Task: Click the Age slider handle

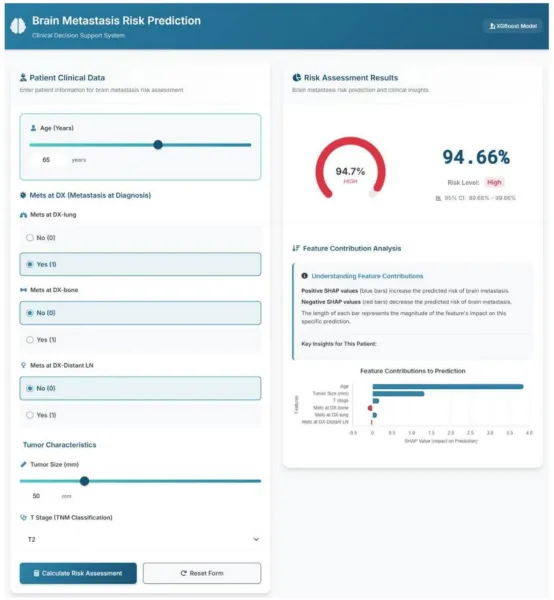Action: tap(158, 145)
